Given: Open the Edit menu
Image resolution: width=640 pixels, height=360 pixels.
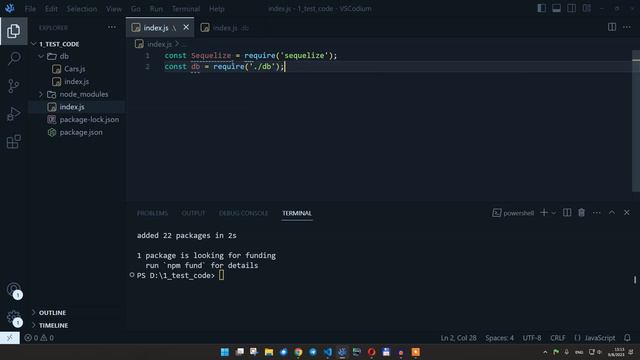Looking at the screenshot, I should coord(51,9).
